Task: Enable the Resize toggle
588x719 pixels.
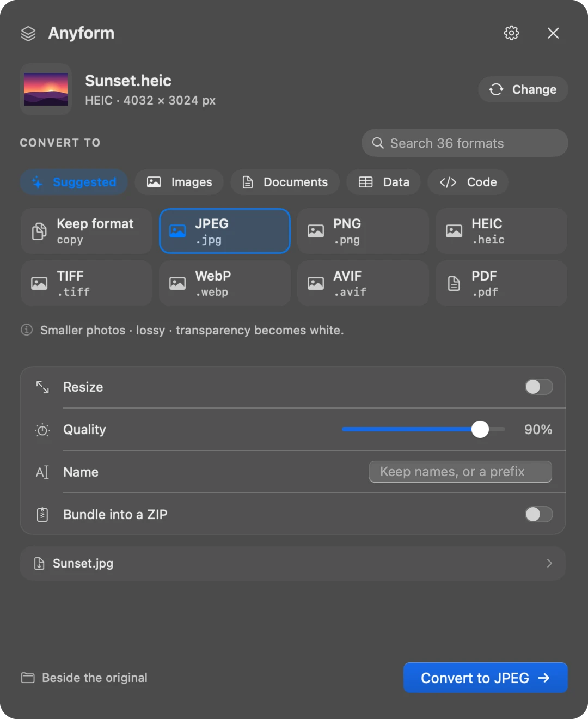Action: [x=539, y=387]
